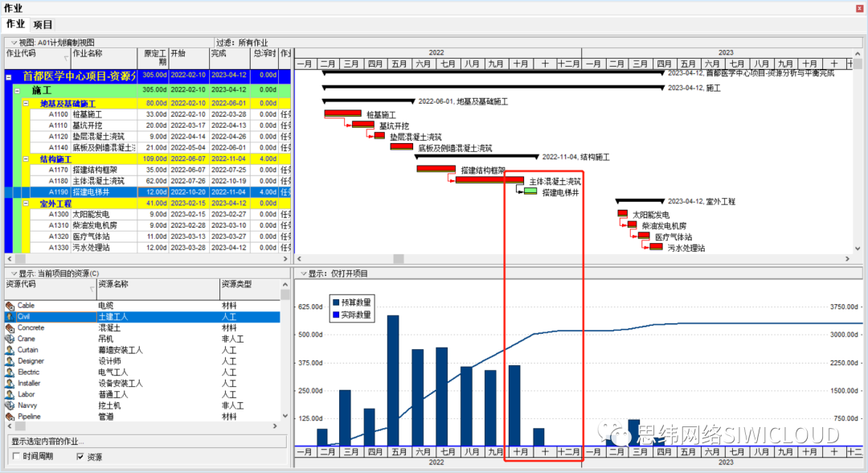This screenshot has width=868, height=473.
Task: Toggle the 资源 checkbox
Action: [x=80, y=456]
